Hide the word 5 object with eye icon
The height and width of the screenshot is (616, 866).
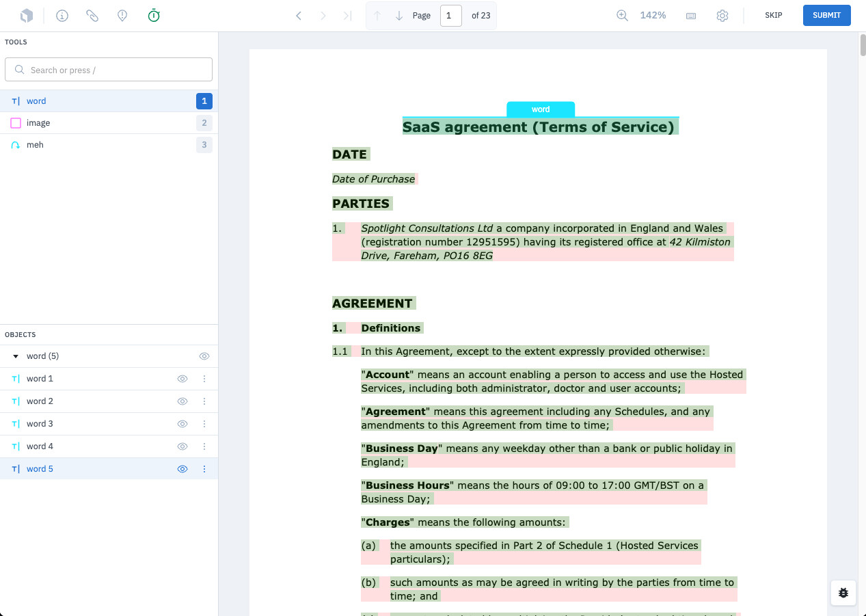[182, 469]
